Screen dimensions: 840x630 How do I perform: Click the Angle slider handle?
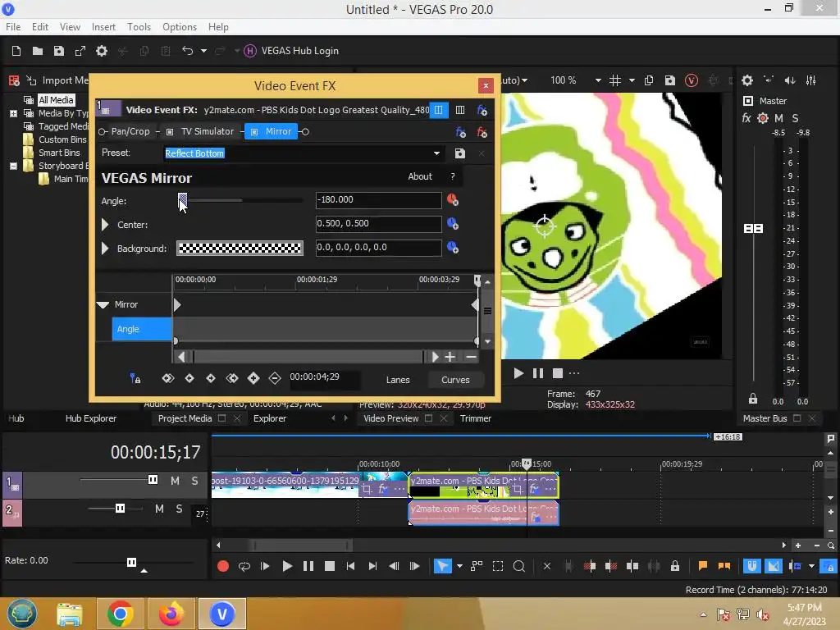(x=183, y=200)
